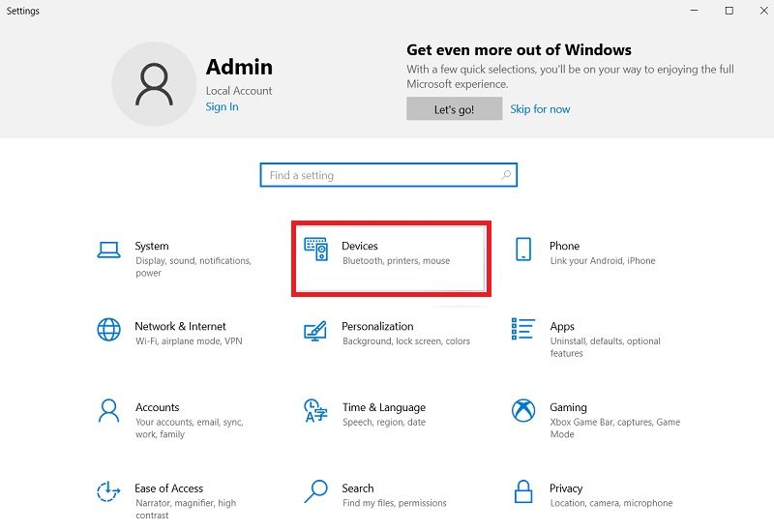Select the Phone icon
The width and height of the screenshot is (774, 532).
click(523, 250)
